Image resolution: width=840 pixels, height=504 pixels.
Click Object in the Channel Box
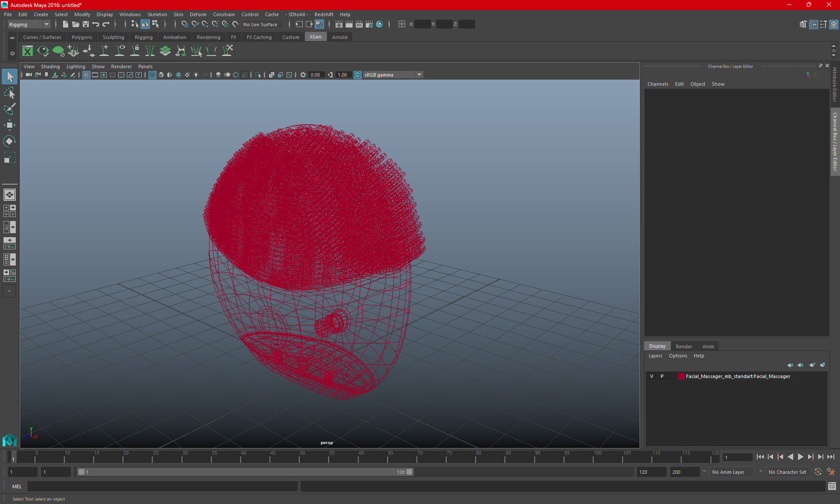point(697,84)
